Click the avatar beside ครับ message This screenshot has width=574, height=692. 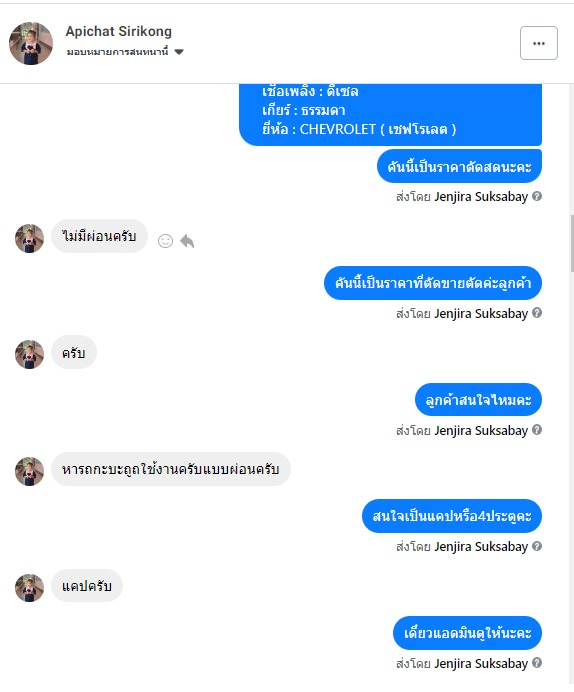pos(30,354)
